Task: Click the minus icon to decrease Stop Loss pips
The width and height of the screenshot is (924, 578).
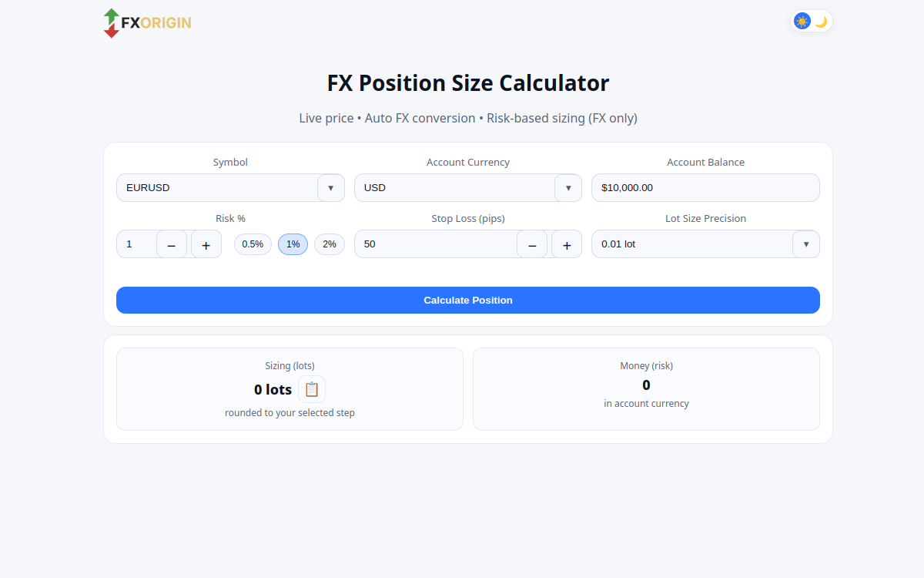Action: 532,244
